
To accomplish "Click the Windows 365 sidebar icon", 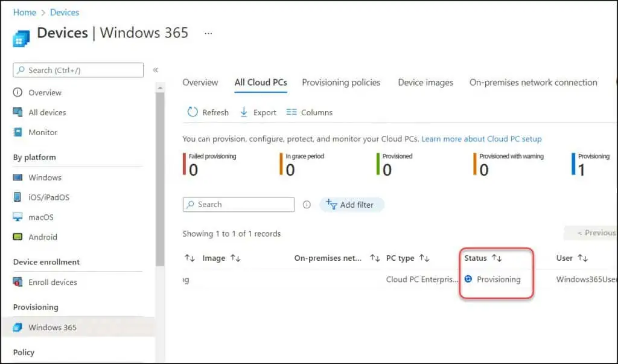I will click(18, 327).
